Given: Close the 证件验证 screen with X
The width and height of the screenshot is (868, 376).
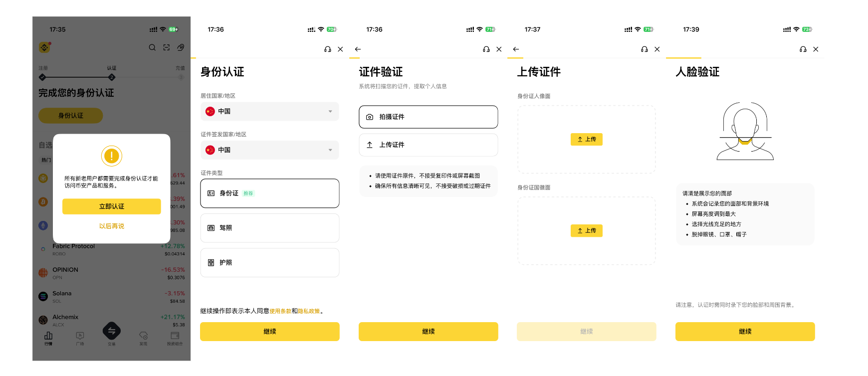Looking at the screenshot, I should pos(499,49).
